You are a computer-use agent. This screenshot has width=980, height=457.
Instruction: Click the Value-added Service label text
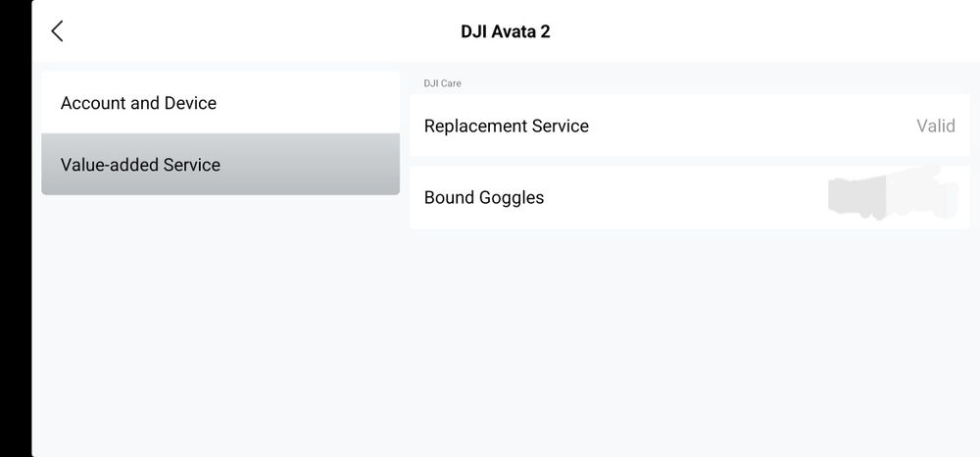(x=140, y=165)
